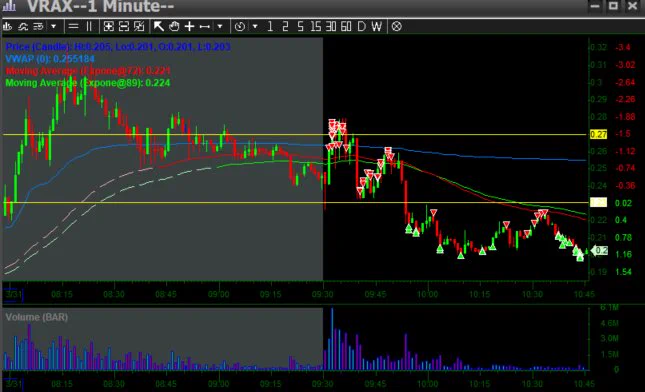This screenshot has width=645, height=392.
Task: Click the 0.2 current price arrow tag
Action: (599, 250)
